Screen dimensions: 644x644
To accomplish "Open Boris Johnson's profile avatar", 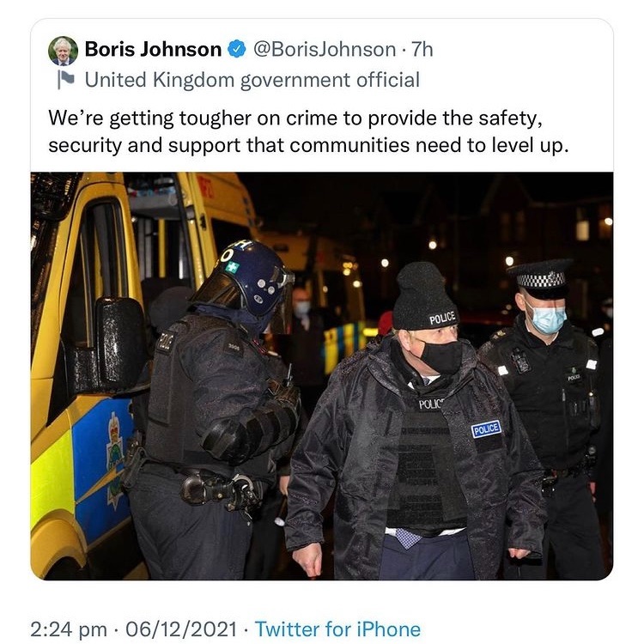I will [63, 51].
